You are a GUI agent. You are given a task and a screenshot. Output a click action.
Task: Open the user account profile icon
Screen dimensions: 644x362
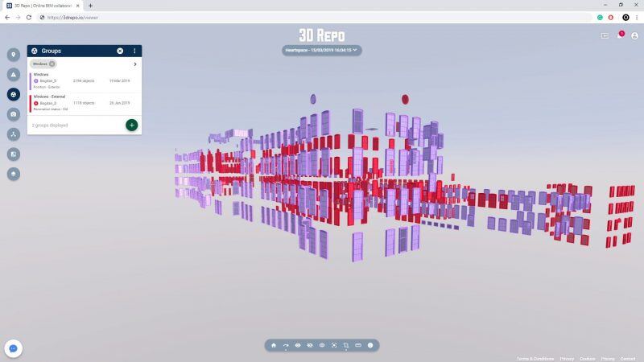634,36
